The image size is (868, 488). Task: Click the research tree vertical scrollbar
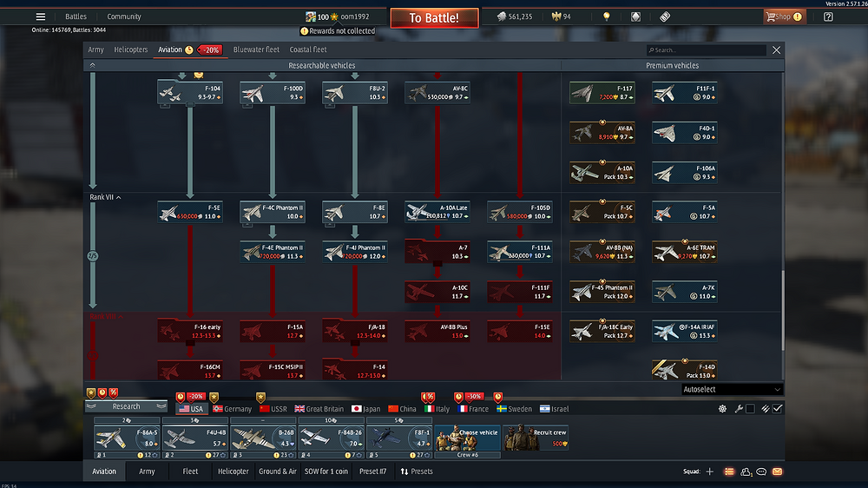point(782,310)
